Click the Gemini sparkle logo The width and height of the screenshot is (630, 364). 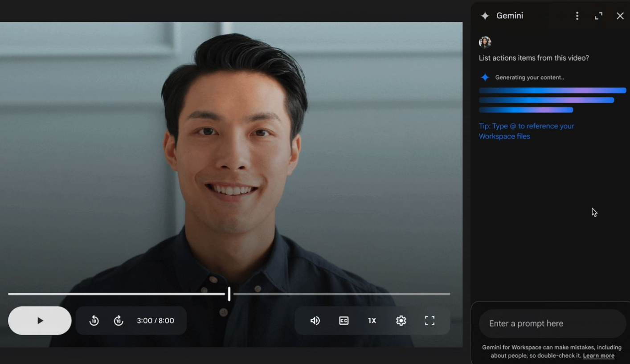(485, 16)
